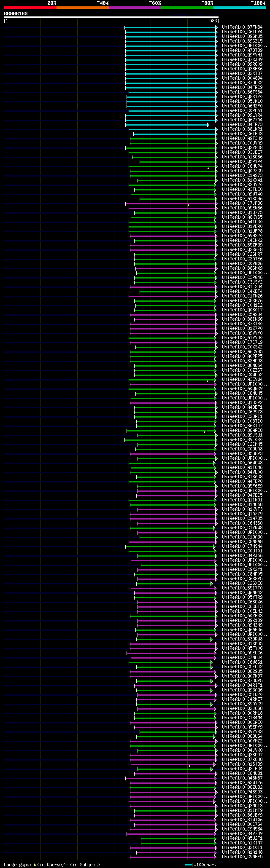Choose the UniRef100_A9T3H9 label
The width and height of the screenshot is (270, 868).
(x=242, y=139)
